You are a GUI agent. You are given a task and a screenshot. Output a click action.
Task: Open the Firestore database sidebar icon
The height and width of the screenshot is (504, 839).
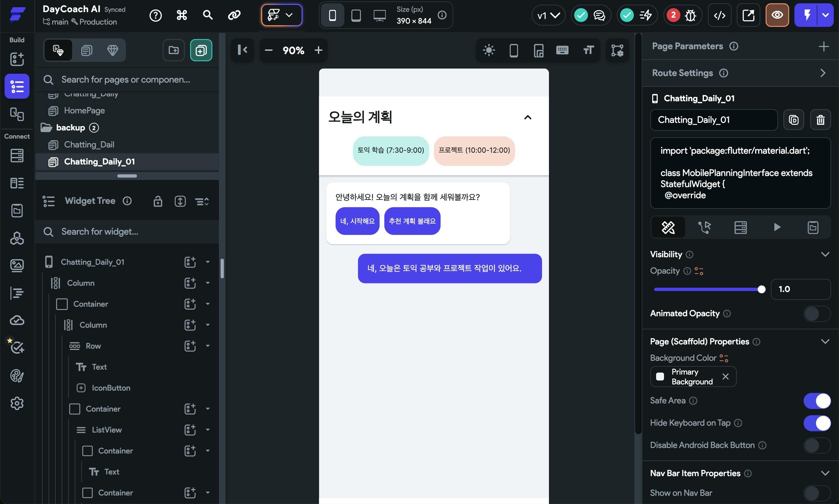point(17,156)
